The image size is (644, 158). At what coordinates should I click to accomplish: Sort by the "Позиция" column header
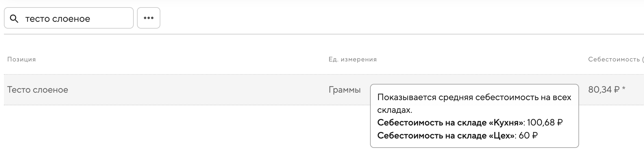click(x=21, y=59)
